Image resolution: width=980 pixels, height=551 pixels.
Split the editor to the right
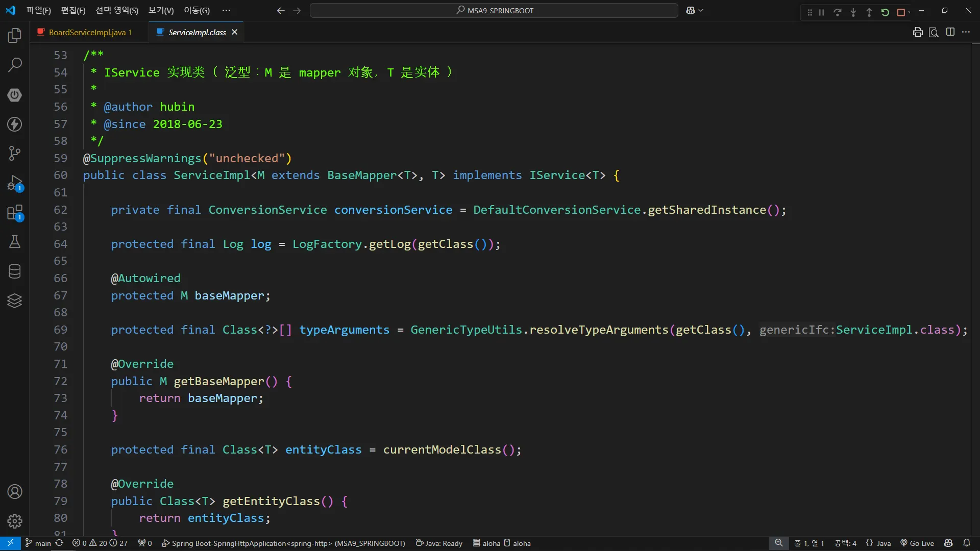[x=950, y=32]
